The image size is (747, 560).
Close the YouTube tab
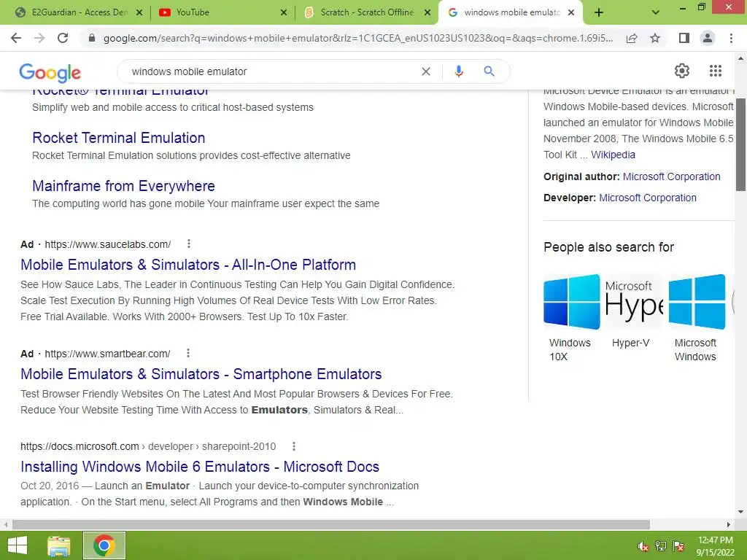click(284, 12)
